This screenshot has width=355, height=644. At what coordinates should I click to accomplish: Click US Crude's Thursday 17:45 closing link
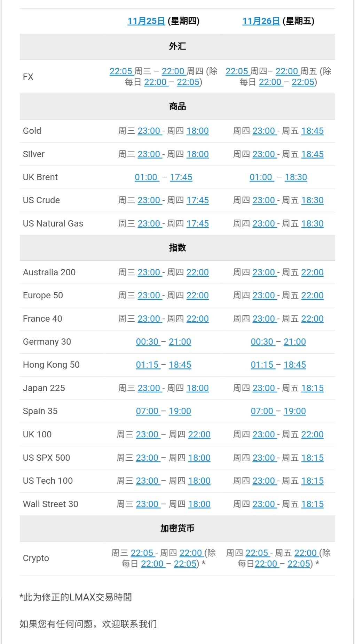point(197,200)
